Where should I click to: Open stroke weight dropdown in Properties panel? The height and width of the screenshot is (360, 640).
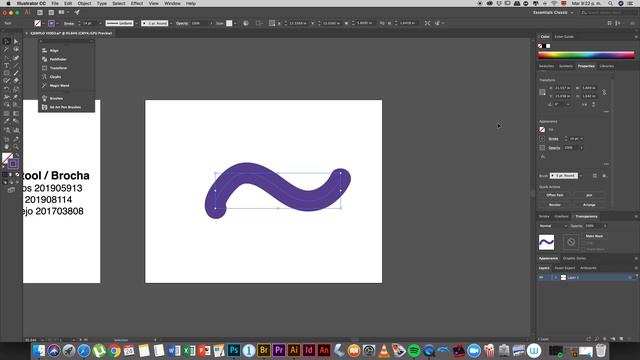[581, 139]
